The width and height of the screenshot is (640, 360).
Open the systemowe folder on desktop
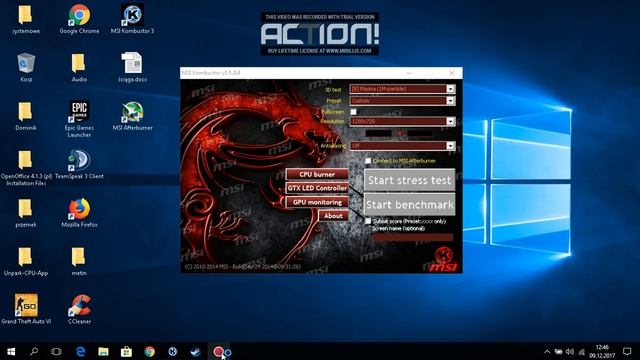pyautogui.click(x=26, y=19)
